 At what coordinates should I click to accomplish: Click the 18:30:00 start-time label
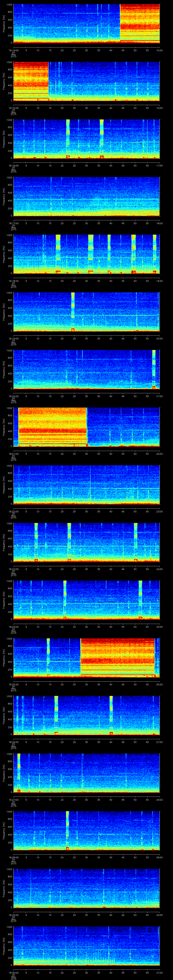coord(13,972)
